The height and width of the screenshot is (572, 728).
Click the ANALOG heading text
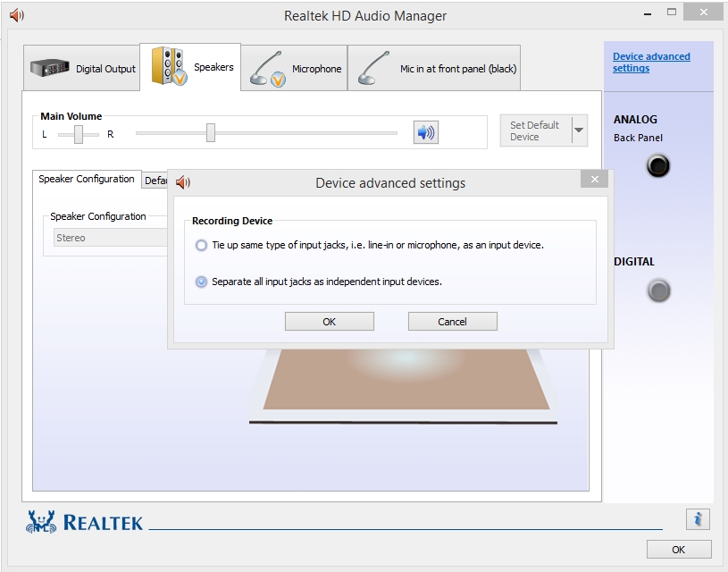tap(635, 120)
